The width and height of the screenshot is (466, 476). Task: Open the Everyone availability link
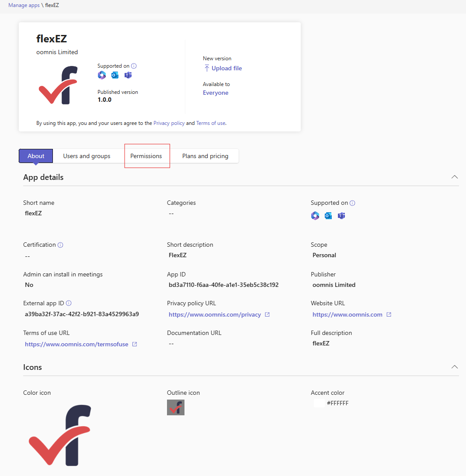[216, 93]
